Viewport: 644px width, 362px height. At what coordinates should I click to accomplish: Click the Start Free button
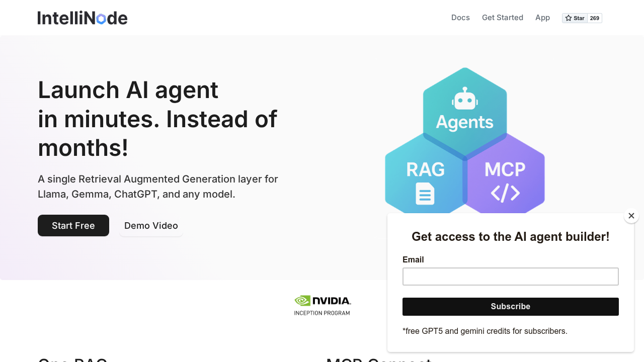(x=73, y=225)
